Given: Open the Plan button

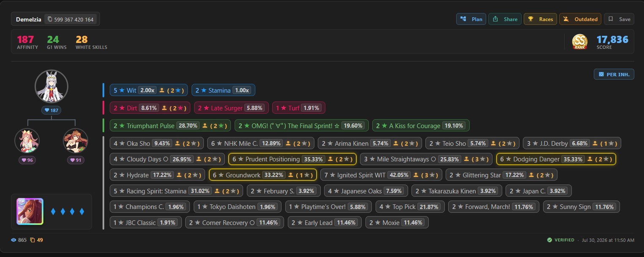Looking at the screenshot, I should (x=471, y=19).
